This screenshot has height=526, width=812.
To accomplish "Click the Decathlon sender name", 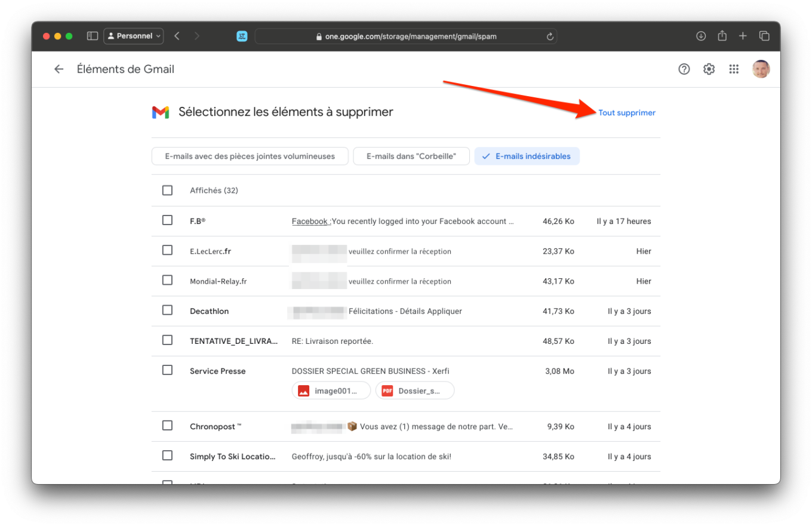I will pyautogui.click(x=209, y=312).
